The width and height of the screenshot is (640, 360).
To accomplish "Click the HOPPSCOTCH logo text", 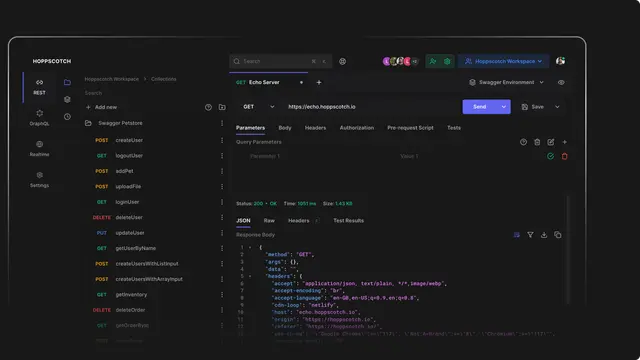I will coord(52,61).
